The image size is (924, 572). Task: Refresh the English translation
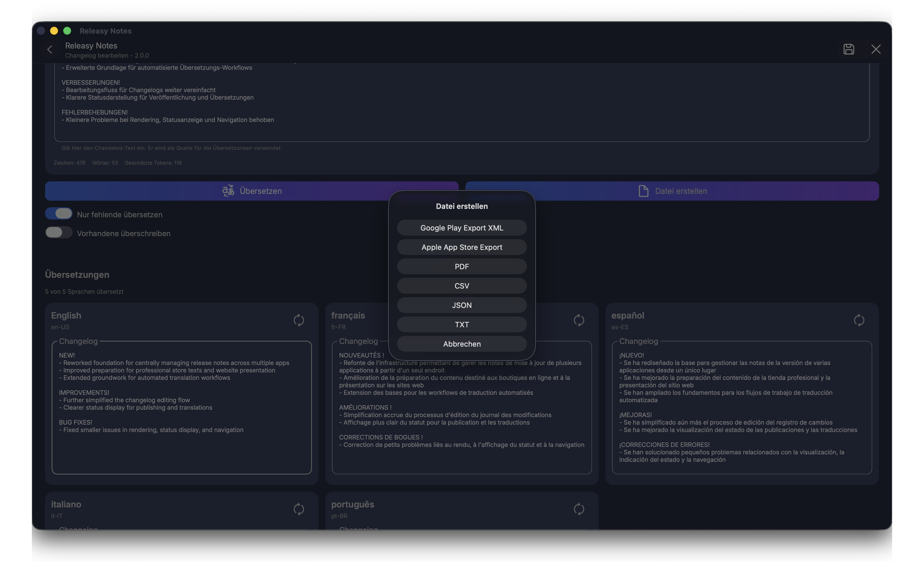[x=299, y=320]
